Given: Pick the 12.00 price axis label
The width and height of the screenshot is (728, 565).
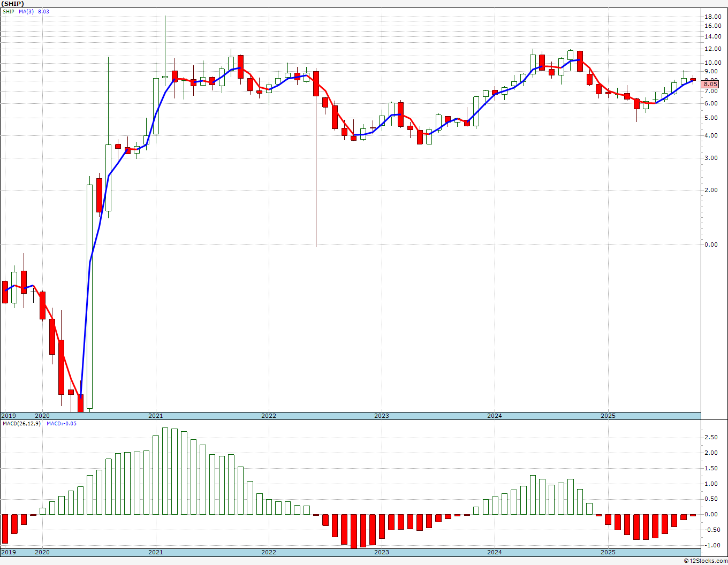Looking at the screenshot, I should click(712, 49).
